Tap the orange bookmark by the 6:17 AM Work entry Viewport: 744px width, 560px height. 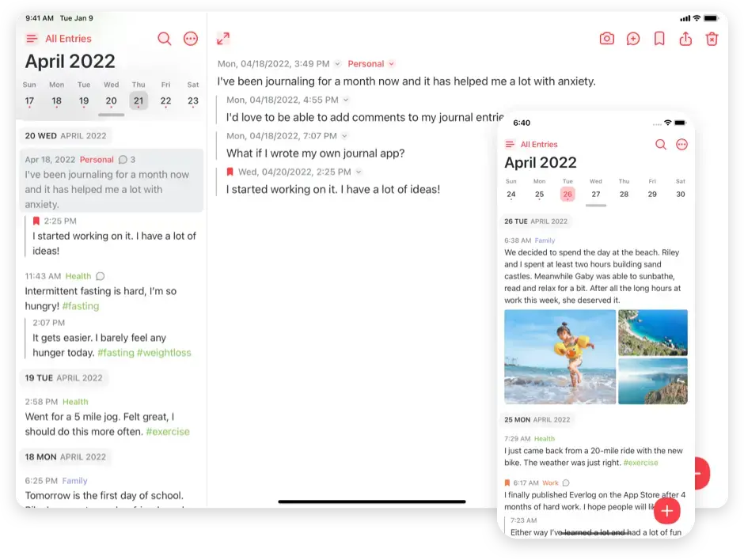point(507,482)
